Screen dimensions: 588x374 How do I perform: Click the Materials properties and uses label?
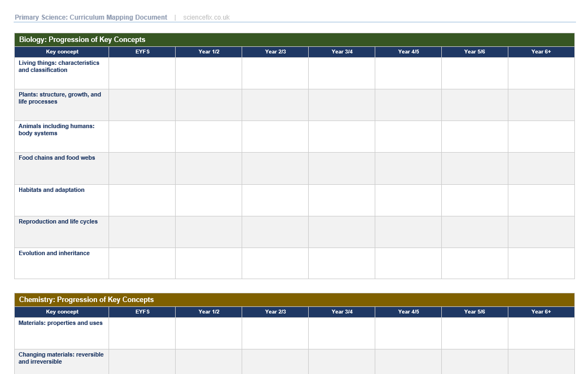[x=60, y=323]
